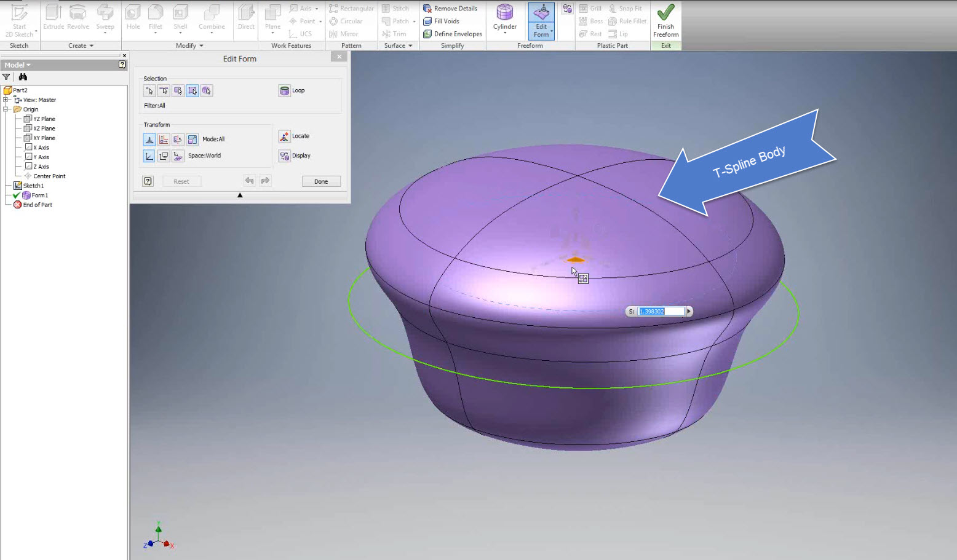
Task: Toggle the World space transform option
Action: coord(149,156)
